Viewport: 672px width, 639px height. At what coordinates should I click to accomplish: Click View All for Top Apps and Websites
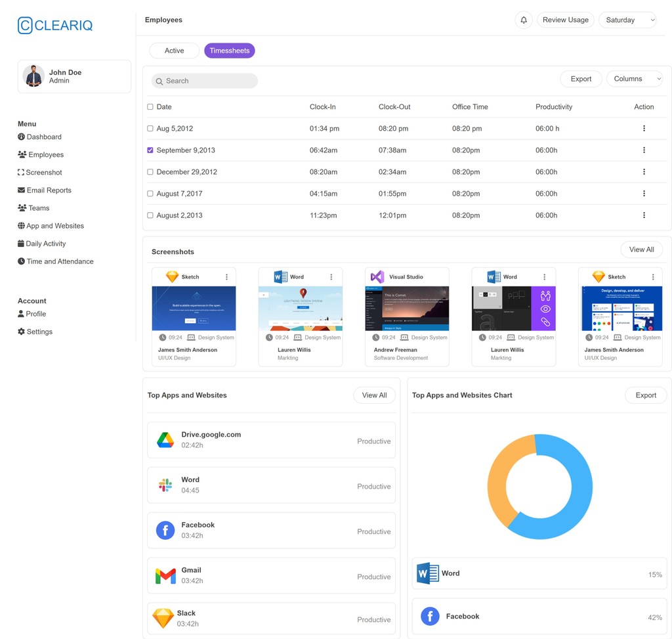click(374, 395)
